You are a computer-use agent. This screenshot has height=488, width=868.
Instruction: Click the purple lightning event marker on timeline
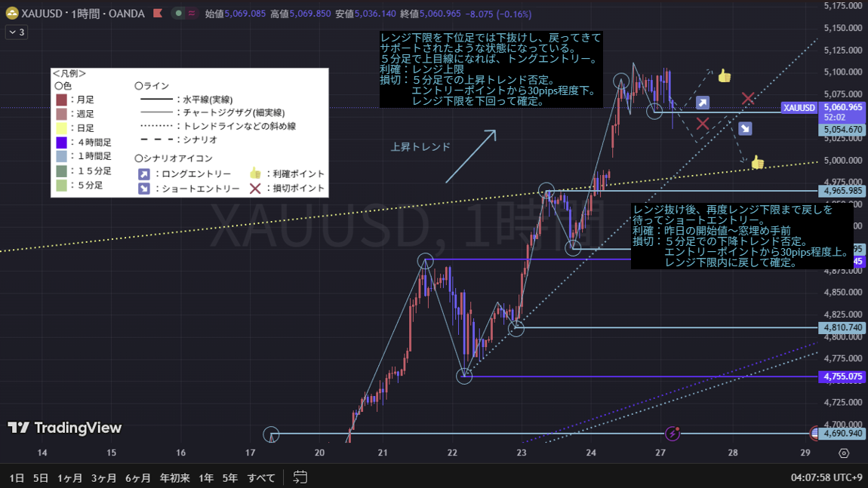[x=673, y=434]
